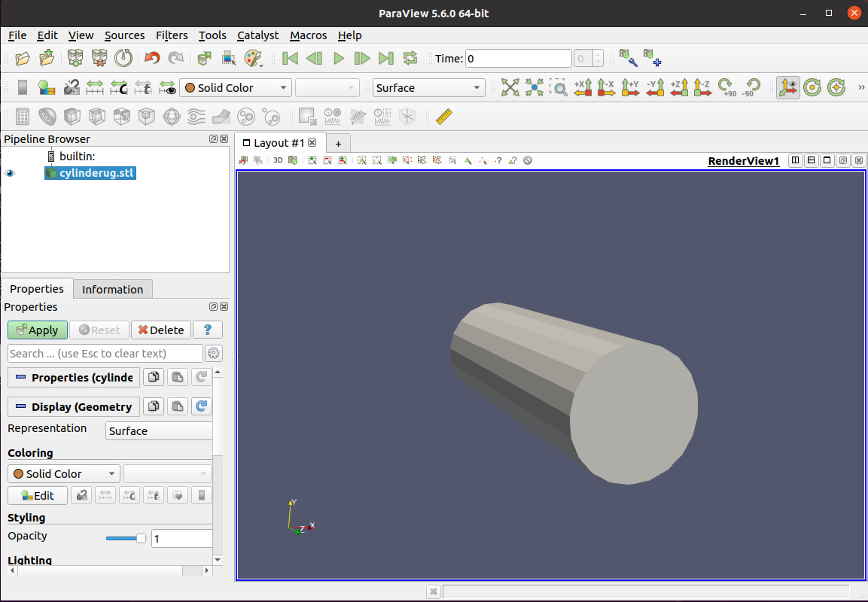Play the animation
The width and height of the screenshot is (868, 602).
coord(338,58)
